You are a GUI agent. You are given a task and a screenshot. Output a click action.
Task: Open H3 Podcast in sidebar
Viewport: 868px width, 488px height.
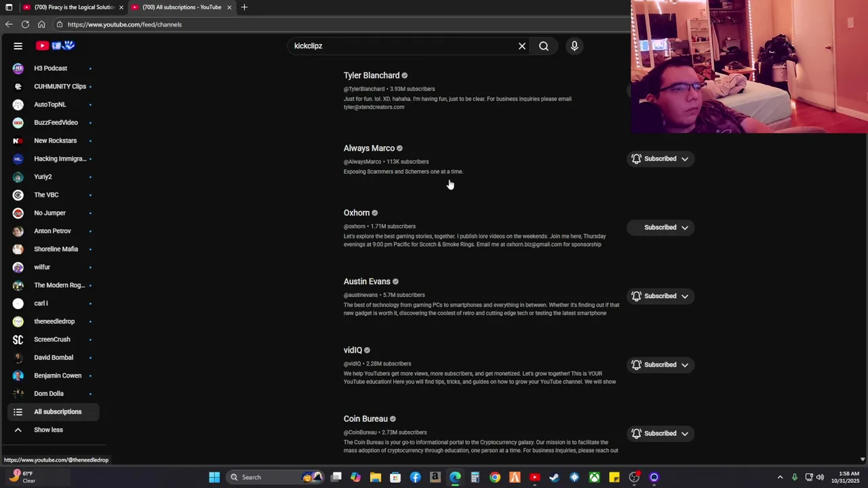53,68
